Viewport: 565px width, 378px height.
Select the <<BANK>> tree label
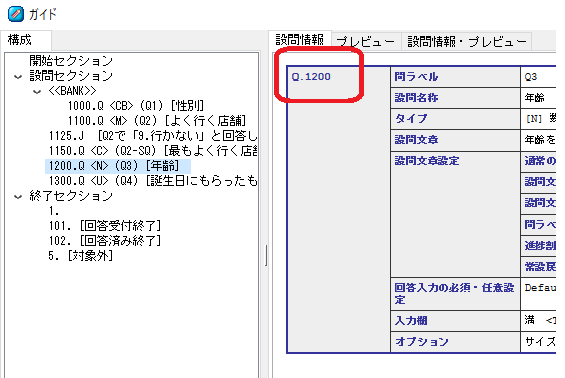click(x=72, y=91)
